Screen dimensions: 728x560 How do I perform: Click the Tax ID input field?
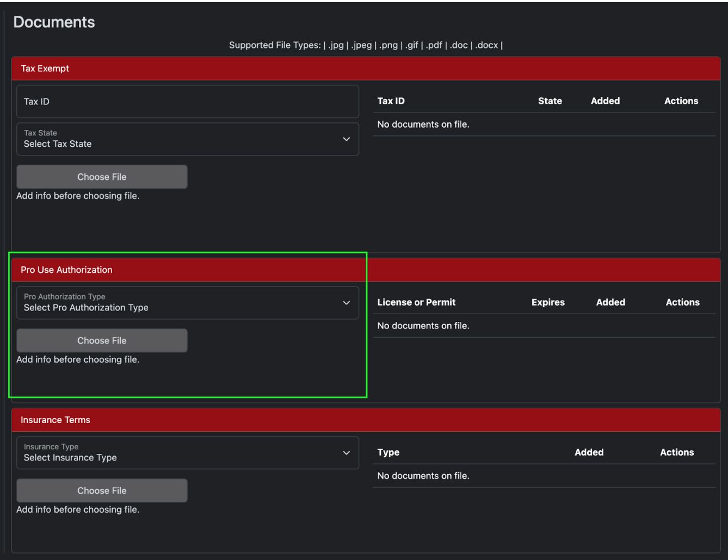pos(187,102)
